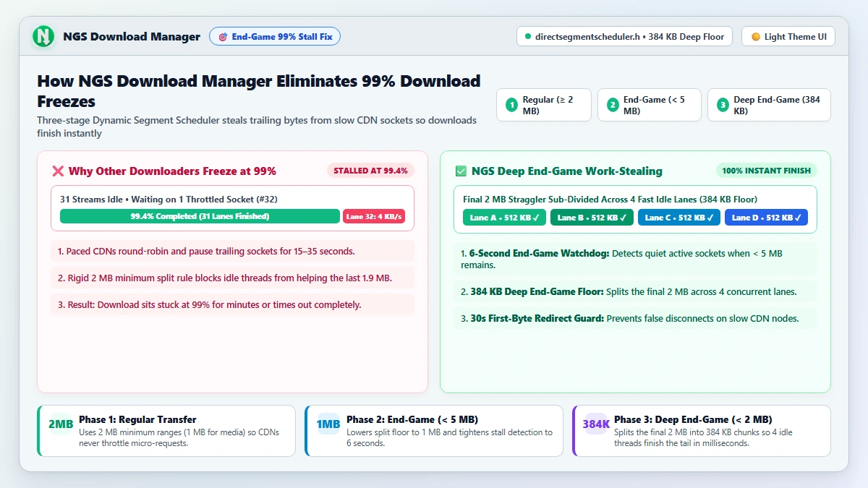Click the green checkmark icon beside NGS Deep End-Game

[x=461, y=171]
